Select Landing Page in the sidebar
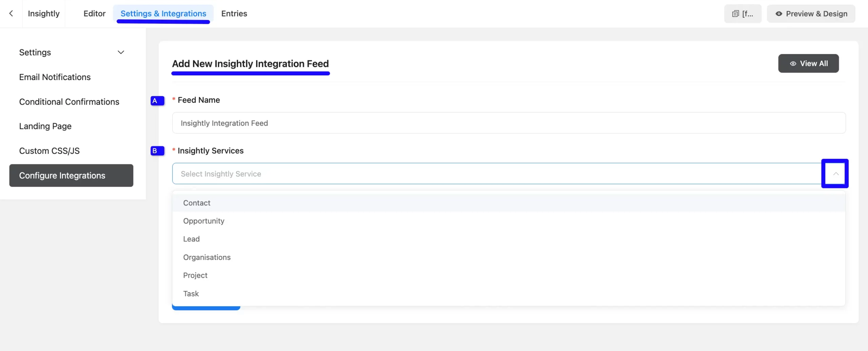Screen dimensions: 868x351 45,126
